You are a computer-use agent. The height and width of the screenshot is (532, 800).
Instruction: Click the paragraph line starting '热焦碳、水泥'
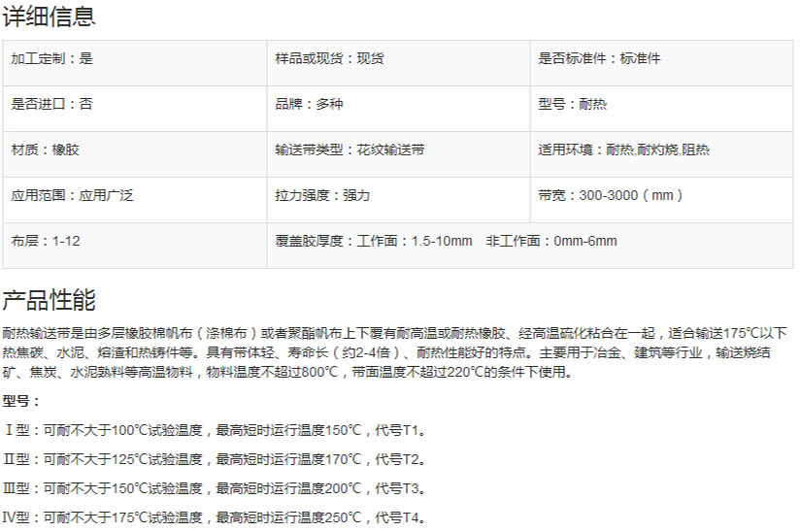coord(386,352)
